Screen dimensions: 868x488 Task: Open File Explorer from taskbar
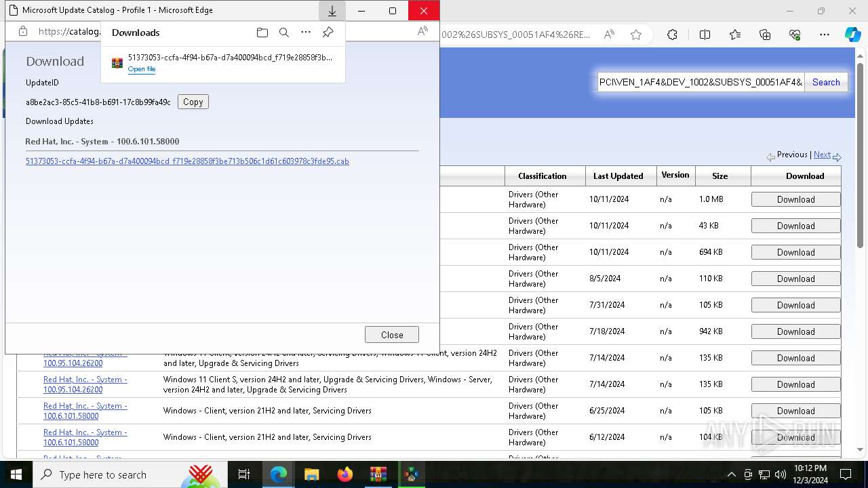[311, 474]
